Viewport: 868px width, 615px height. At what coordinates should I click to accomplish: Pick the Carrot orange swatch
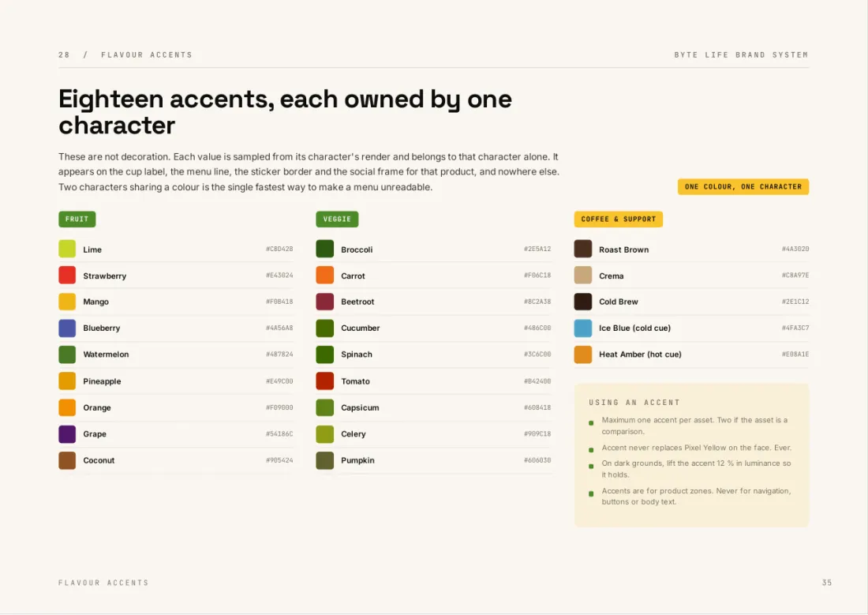325,275
